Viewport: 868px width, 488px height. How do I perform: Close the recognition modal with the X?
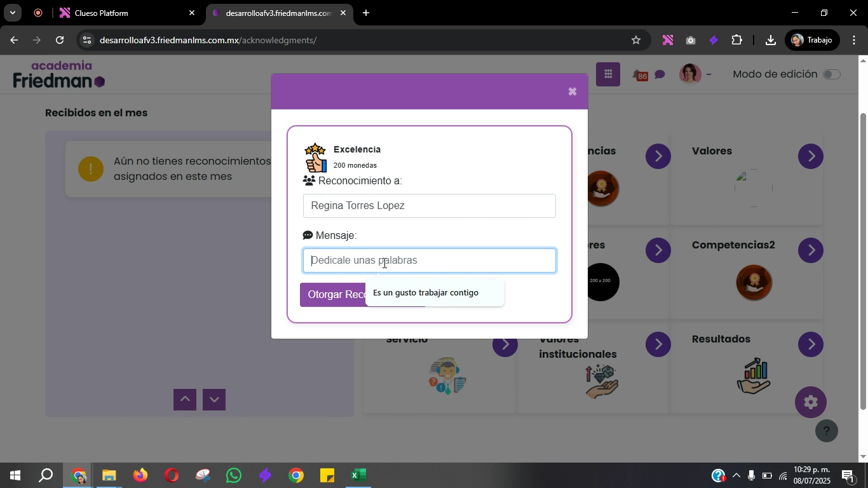pos(572,91)
